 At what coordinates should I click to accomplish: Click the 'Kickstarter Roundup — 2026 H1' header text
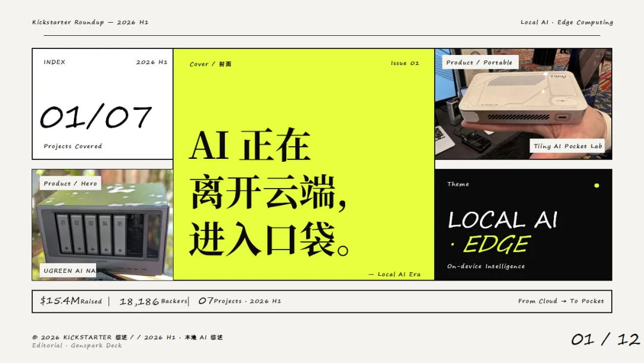tap(91, 22)
